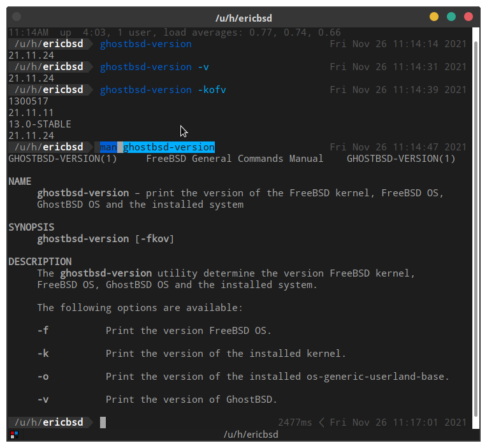
Task: Click the '-k' option flag
Action: [43, 354]
